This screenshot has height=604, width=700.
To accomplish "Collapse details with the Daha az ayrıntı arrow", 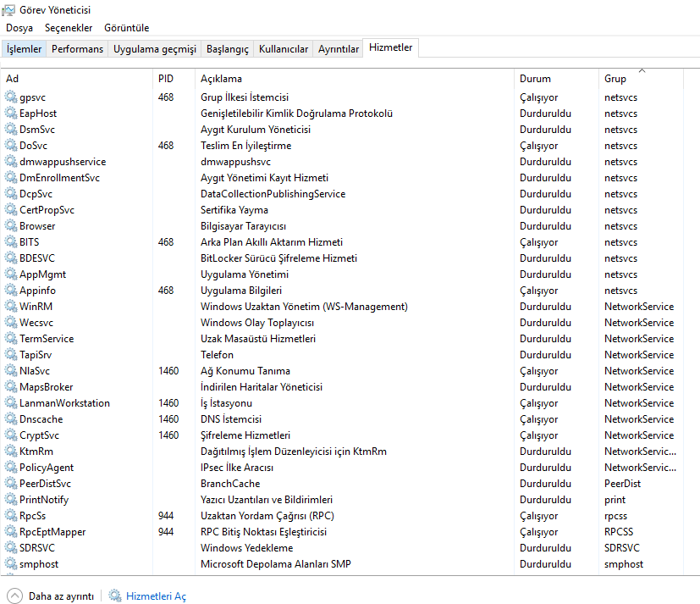I will pos(14,596).
